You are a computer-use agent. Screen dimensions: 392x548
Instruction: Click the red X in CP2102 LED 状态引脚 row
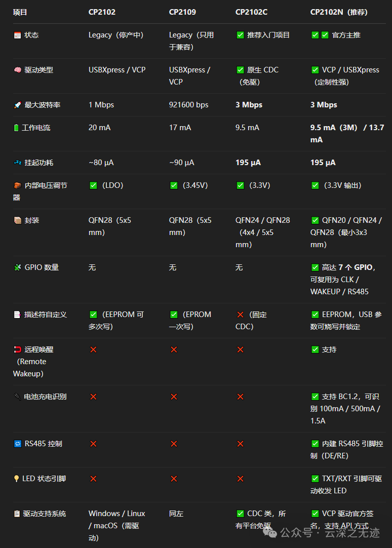[x=93, y=479]
